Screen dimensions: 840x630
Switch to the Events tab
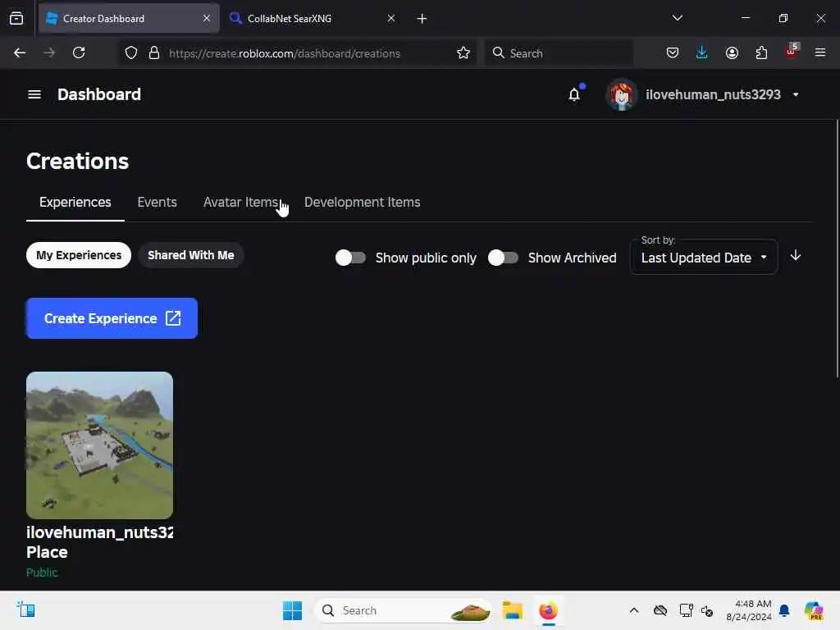pos(157,202)
